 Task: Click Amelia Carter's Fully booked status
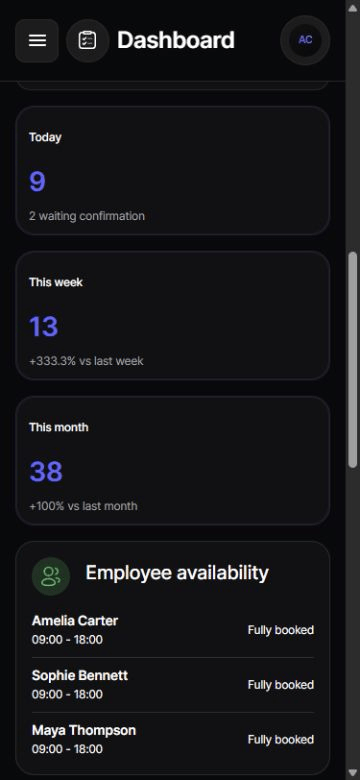pyautogui.click(x=281, y=630)
